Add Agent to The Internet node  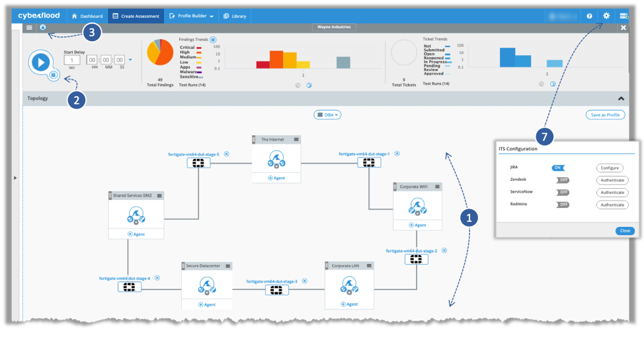[x=276, y=178]
